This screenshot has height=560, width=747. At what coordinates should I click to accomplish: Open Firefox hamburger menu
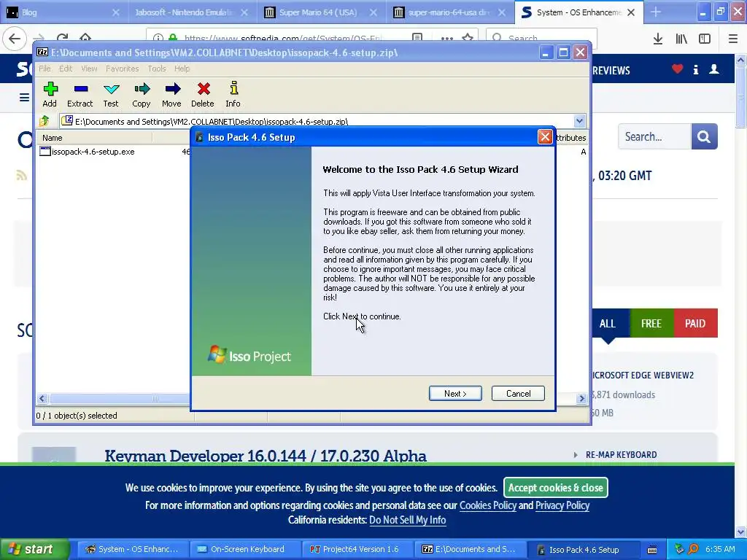(733, 39)
